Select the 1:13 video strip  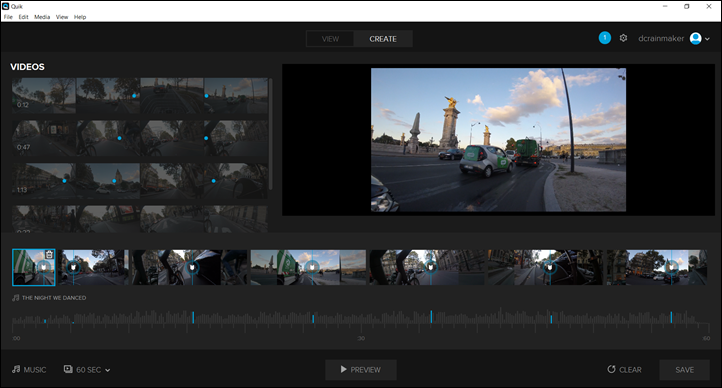click(140, 181)
